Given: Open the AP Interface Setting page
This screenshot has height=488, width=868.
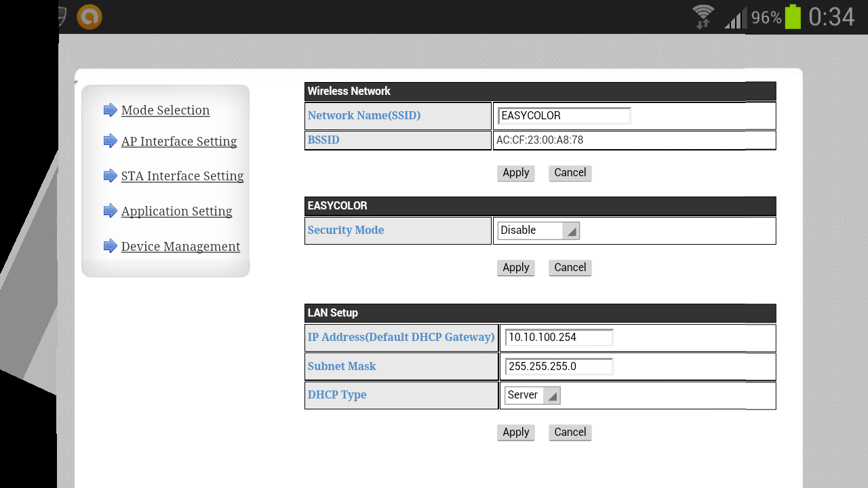Looking at the screenshot, I should [x=179, y=142].
